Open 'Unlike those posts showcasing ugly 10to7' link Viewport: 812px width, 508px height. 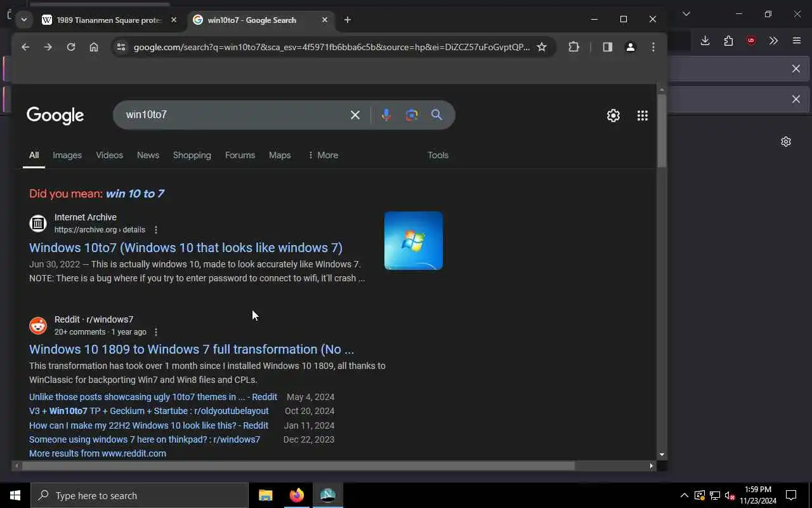tap(153, 397)
